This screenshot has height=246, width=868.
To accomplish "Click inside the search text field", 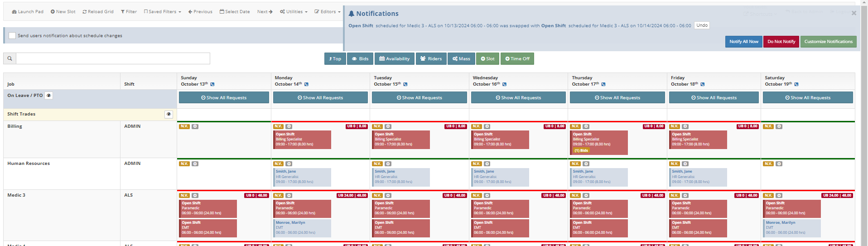I will tap(113, 58).
